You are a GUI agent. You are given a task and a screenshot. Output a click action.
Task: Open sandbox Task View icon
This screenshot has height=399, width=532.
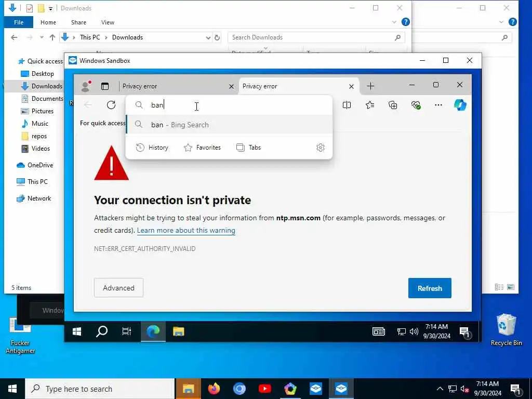pyautogui.click(x=127, y=331)
